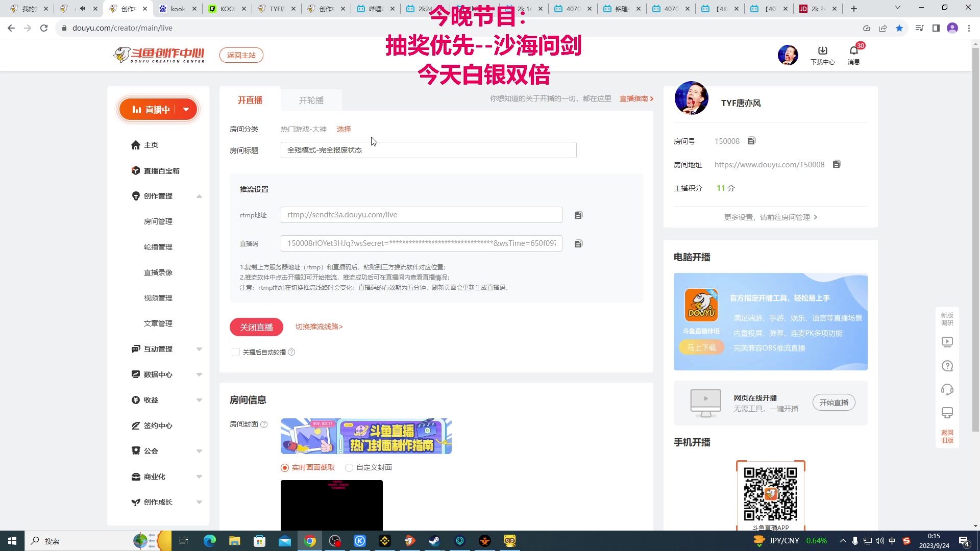The width and height of the screenshot is (980, 551).
Task: Switch to the 开轮播 tab
Action: coord(311,100)
